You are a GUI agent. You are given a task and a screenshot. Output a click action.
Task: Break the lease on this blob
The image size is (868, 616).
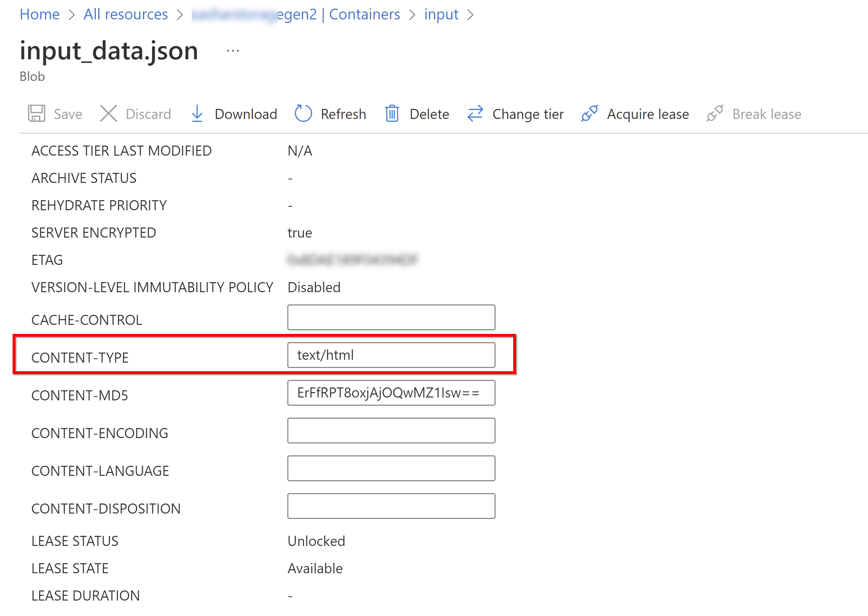pyautogui.click(x=754, y=114)
